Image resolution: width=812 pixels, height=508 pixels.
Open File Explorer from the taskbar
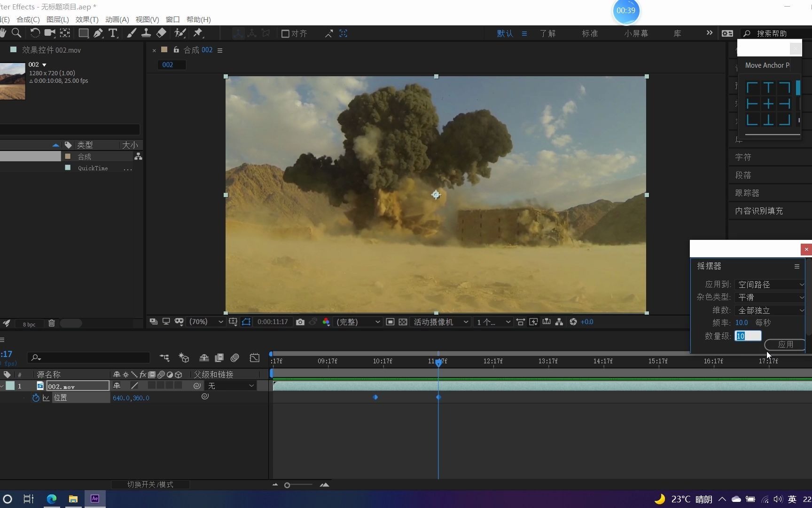[x=73, y=499]
